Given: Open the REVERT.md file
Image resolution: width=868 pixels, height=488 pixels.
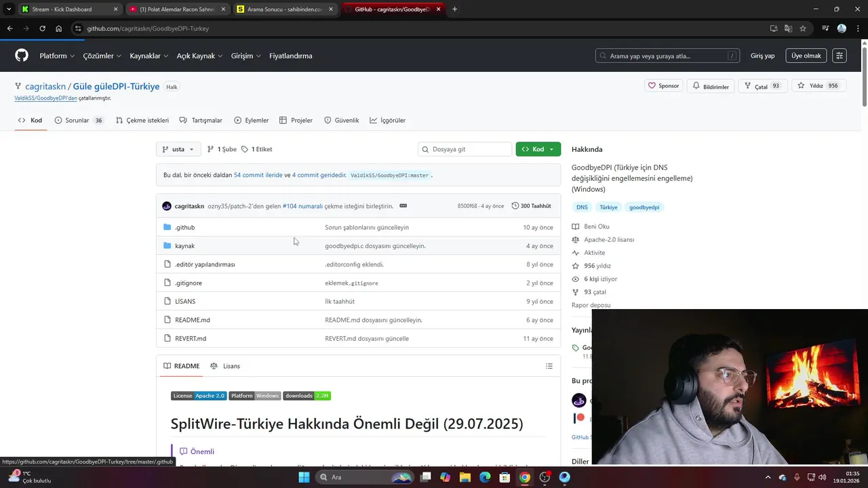Looking at the screenshot, I should [191, 338].
